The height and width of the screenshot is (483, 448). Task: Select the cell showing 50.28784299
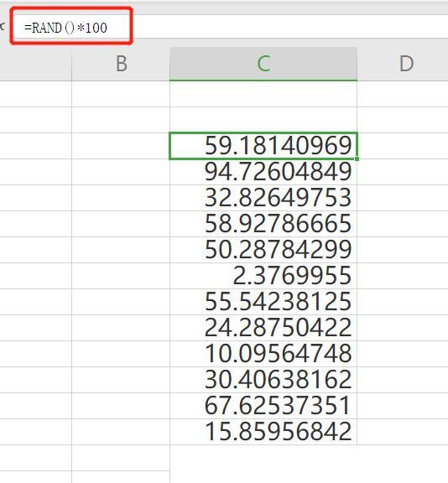point(263,250)
